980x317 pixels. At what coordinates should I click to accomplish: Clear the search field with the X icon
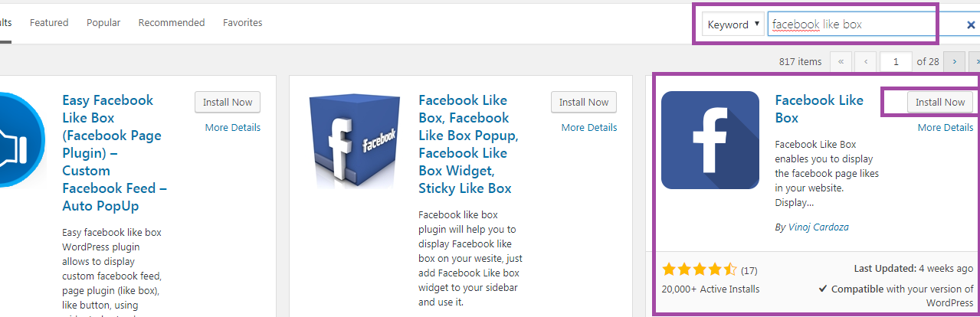click(970, 25)
